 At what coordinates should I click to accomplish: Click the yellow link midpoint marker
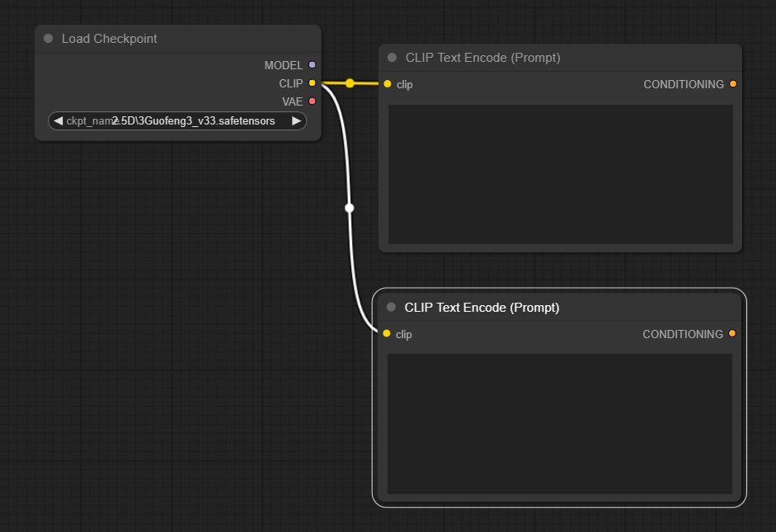(x=350, y=83)
